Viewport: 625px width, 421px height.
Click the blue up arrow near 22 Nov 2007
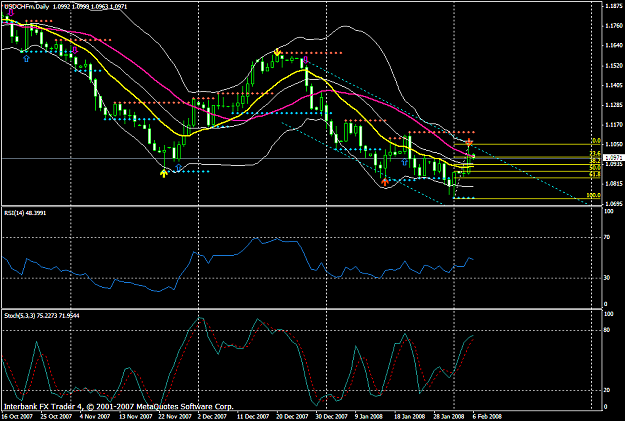tap(179, 167)
